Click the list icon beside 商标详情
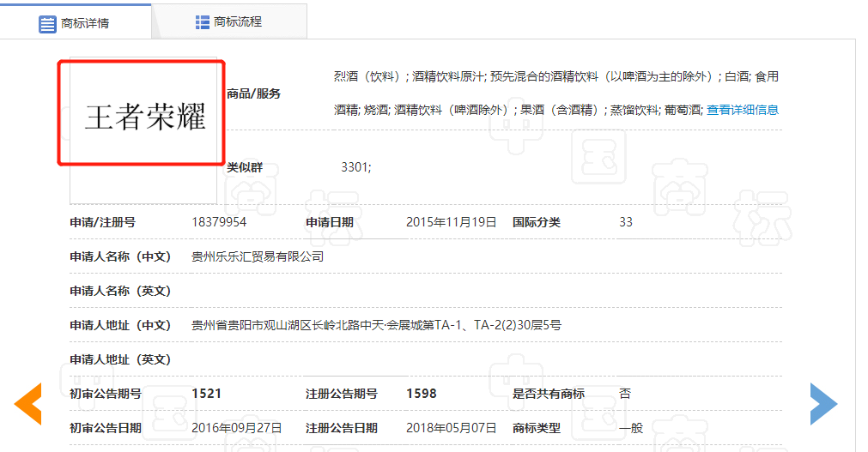The height and width of the screenshot is (452, 868). click(47, 24)
